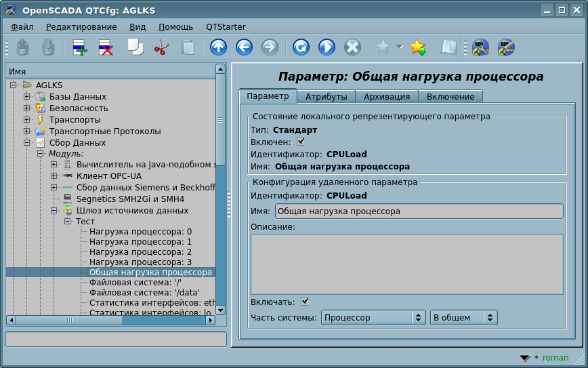
Task: Go back with the blue left arrow
Action: (x=244, y=47)
